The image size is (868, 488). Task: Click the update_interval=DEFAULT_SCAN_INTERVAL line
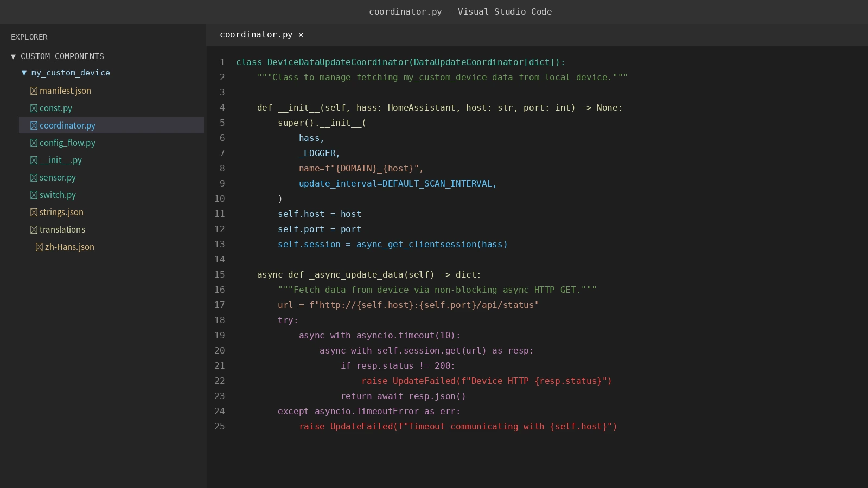coord(398,184)
